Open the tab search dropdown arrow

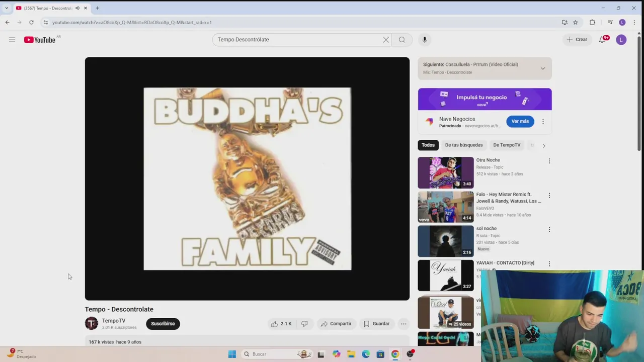point(7,8)
